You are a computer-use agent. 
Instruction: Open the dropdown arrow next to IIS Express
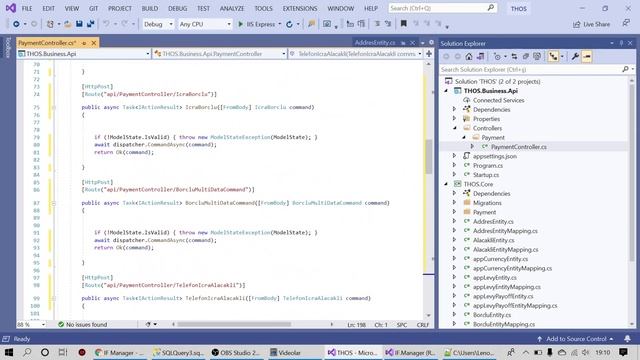(280, 24)
